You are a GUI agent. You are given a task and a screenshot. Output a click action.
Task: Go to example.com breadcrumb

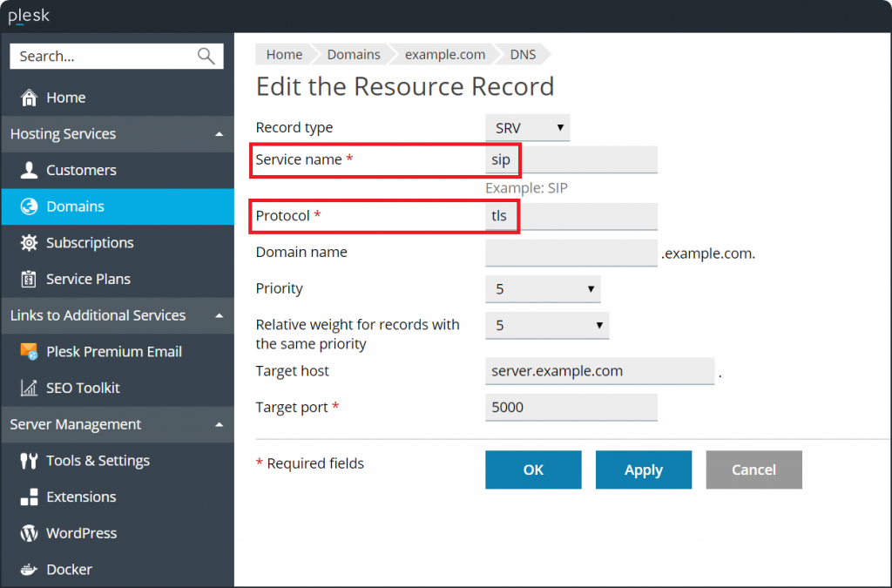click(445, 54)
